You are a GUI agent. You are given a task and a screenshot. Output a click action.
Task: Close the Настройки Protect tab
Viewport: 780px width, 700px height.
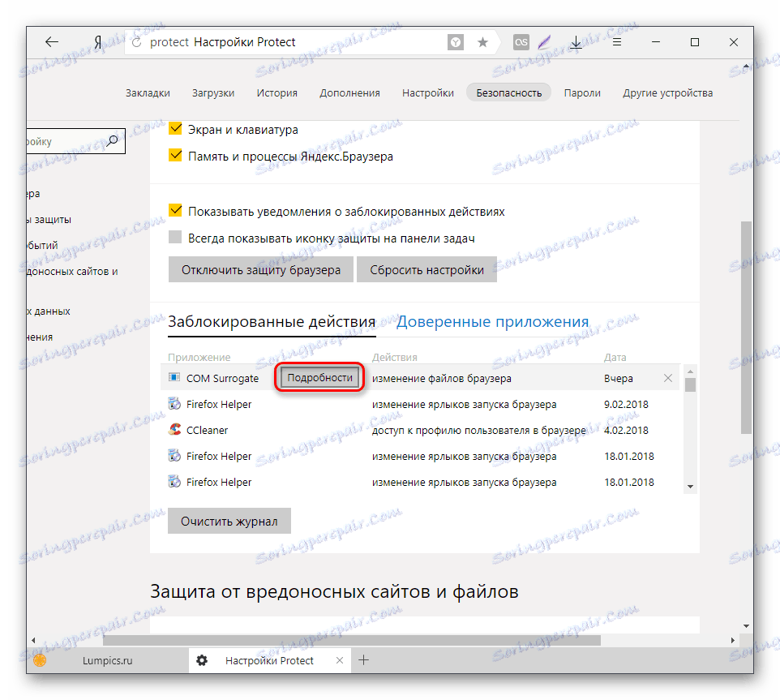click(x=340, y=660)
